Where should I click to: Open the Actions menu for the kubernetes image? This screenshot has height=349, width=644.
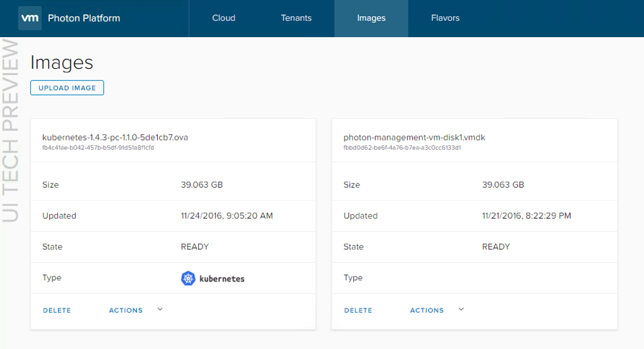coord(126,311)
